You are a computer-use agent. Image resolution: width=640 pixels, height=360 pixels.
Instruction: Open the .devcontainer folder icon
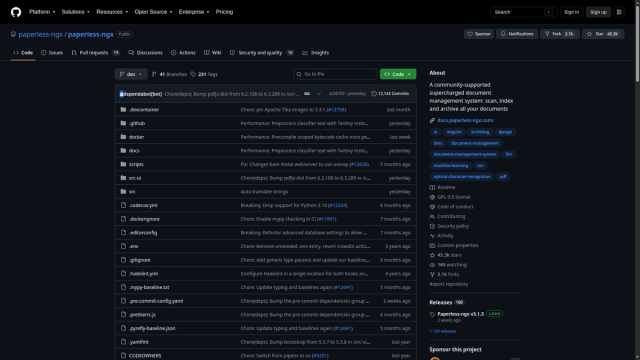pos(123,109)
